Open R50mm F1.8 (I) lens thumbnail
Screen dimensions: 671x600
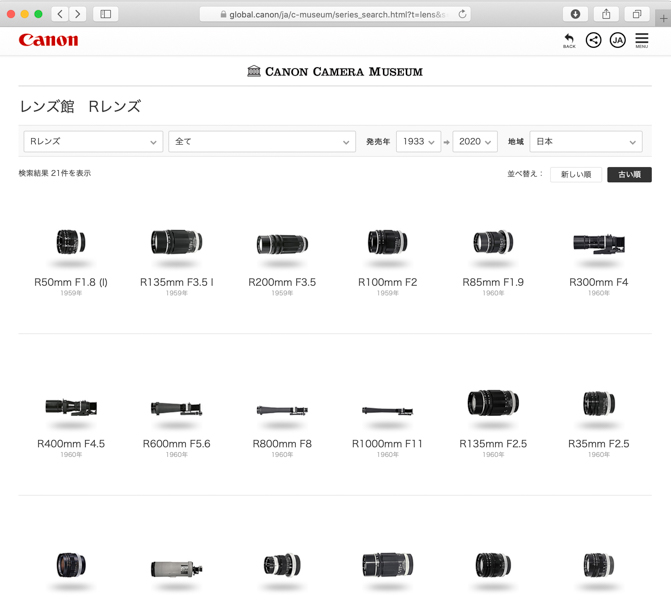tap(71, 242)
